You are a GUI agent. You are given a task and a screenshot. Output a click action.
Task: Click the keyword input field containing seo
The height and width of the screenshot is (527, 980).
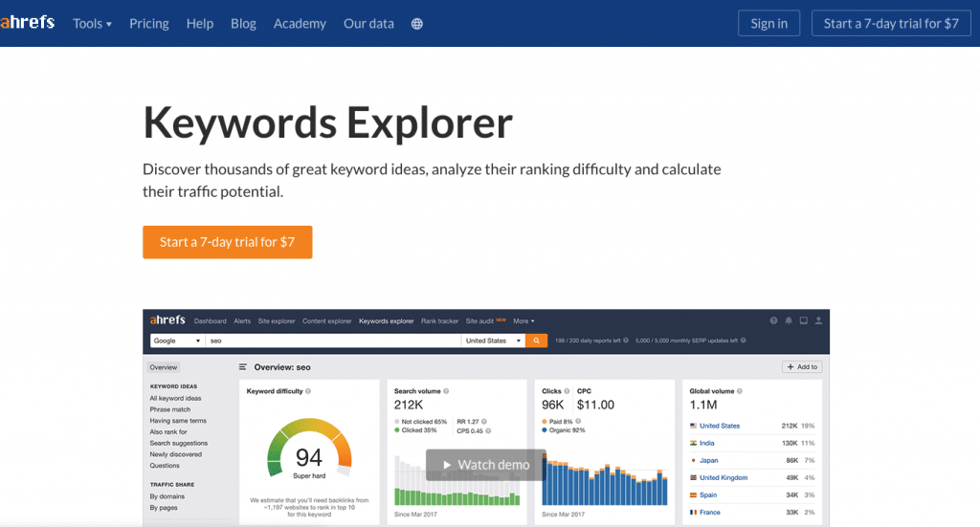click(x=333, y=340)
